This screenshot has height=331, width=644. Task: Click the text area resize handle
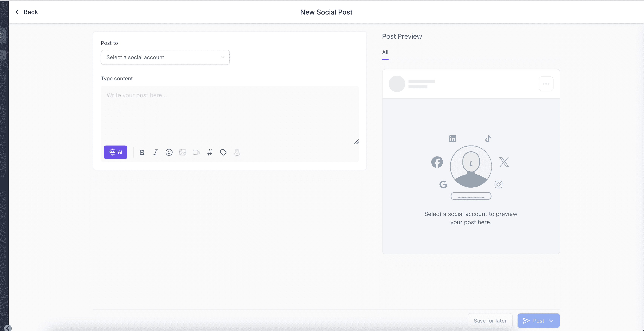[356, 142]
